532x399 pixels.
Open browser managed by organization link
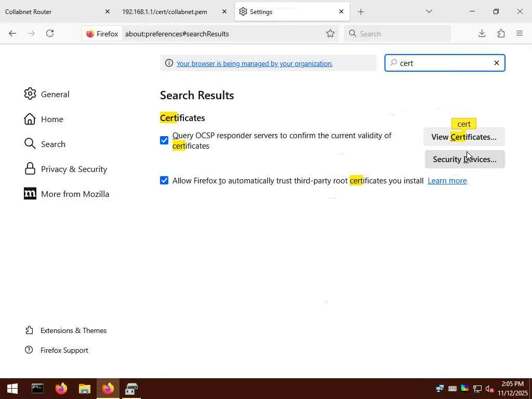click(x=255, y=63)
